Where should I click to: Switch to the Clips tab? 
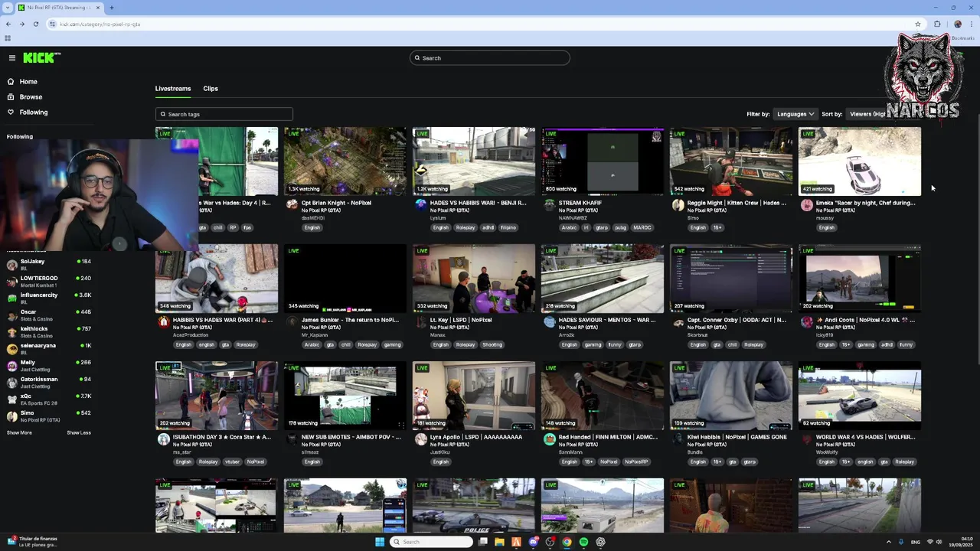point(211,89)
